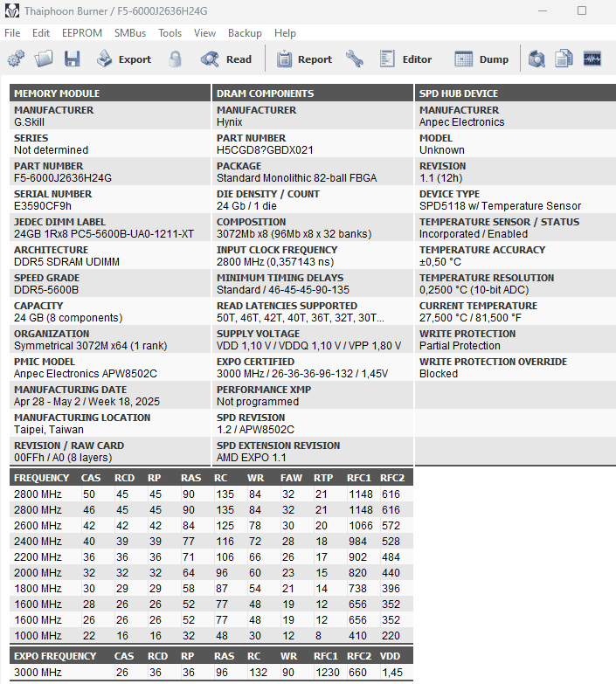Click the read latencies 50T, 46T, 42T list
Screen dimensions: 616x684
301,318
